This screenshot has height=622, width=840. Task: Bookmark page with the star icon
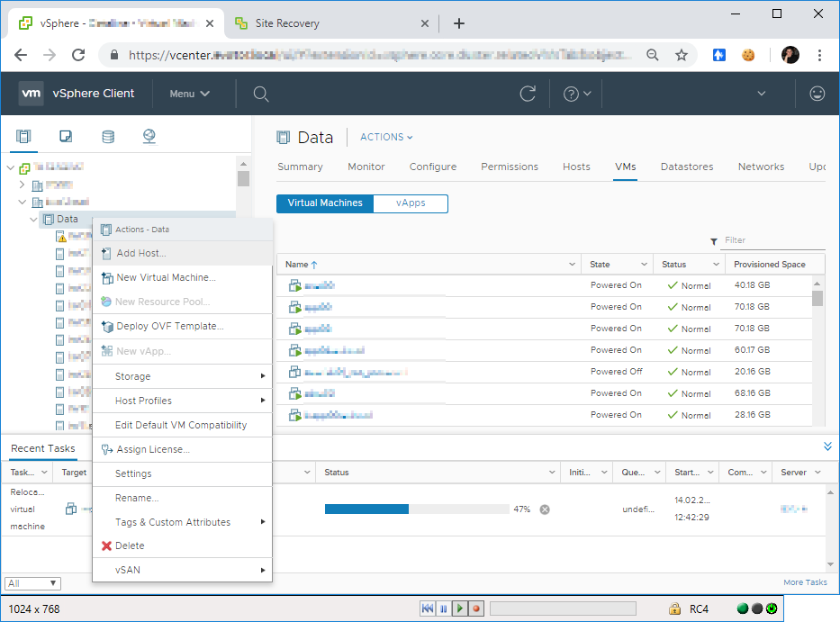point(682,55)
